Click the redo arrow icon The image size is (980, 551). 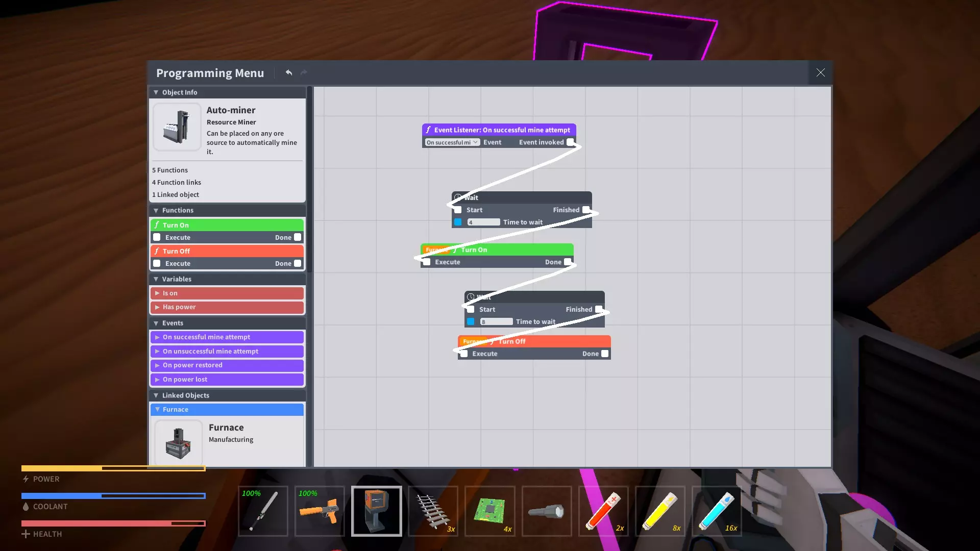pyautogui.click(x=304, y=72)
